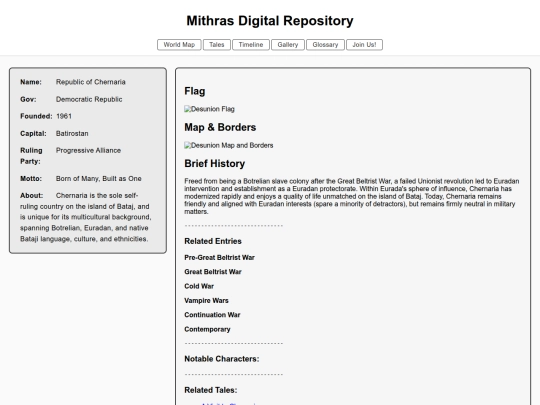Click the Flag heading
The height and width of the screenshot is (405, 540).
195,91
